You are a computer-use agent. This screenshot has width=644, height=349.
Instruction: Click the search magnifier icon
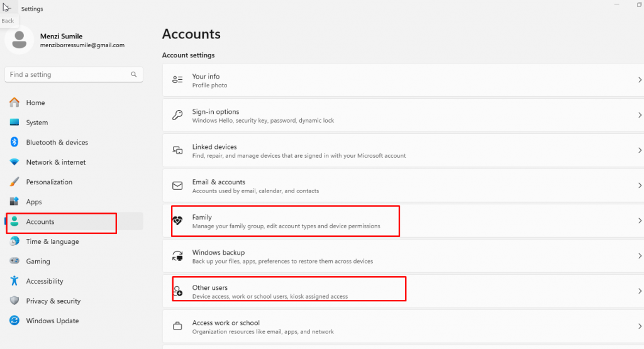click(x=134, y=74)
